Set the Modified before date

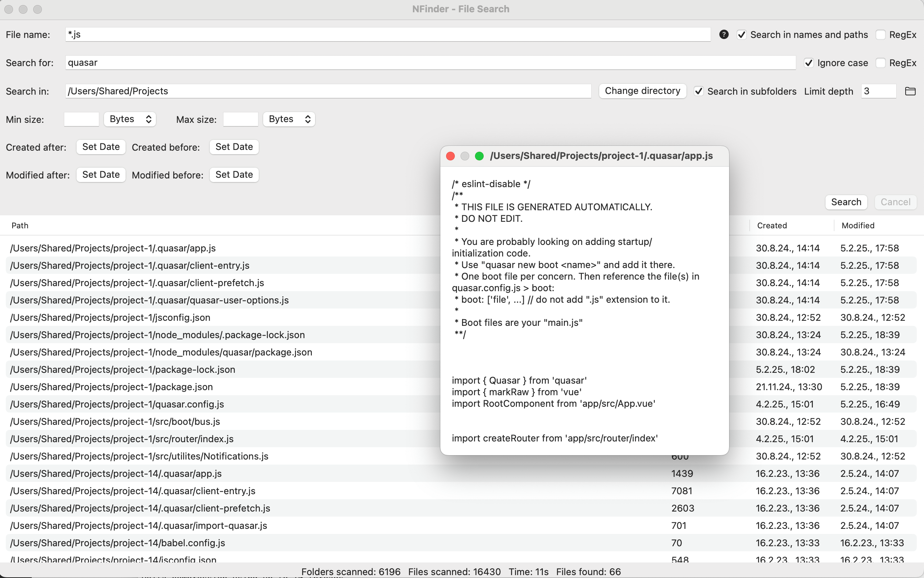point(234,175)
